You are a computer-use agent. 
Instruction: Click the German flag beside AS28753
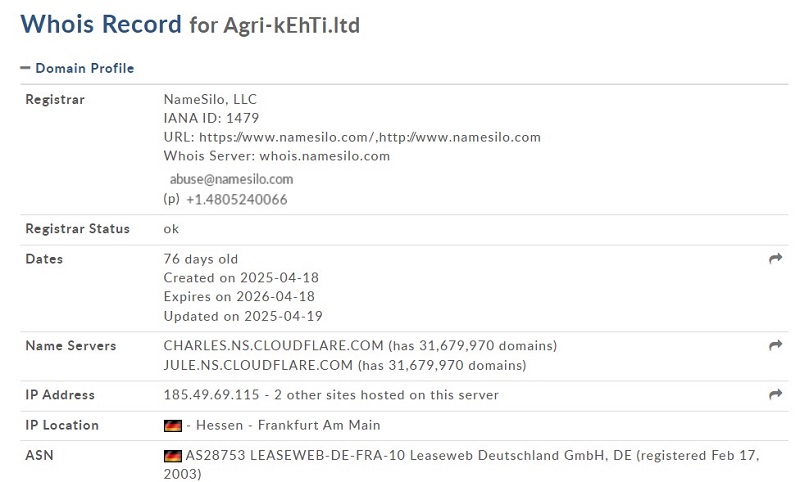pos(172,456)
